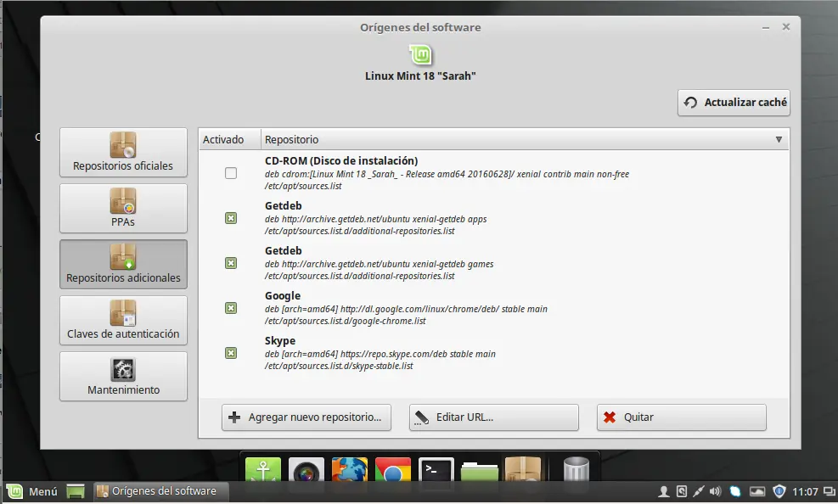
Task: Click the picture-frame tray icon
Action: (x=757, y=491)
